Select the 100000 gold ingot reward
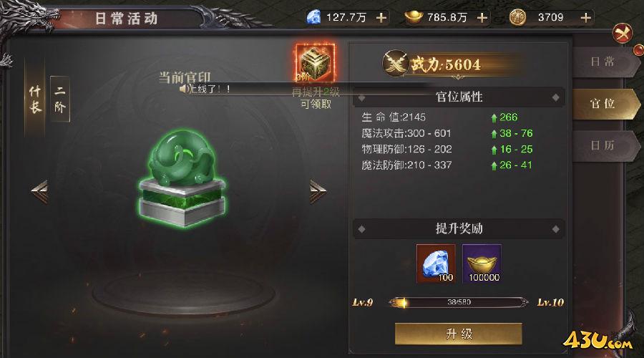This screenshot has width=644, height=358. 482,263
